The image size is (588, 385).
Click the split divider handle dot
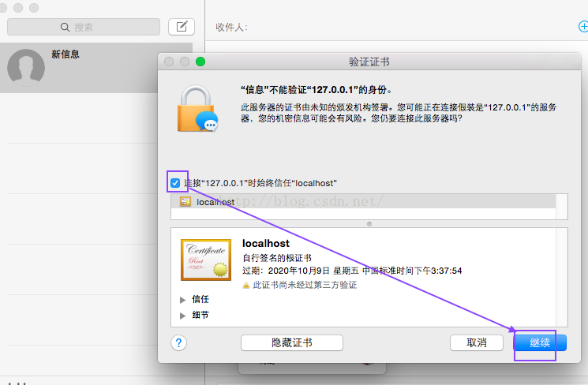pos(369,224)
